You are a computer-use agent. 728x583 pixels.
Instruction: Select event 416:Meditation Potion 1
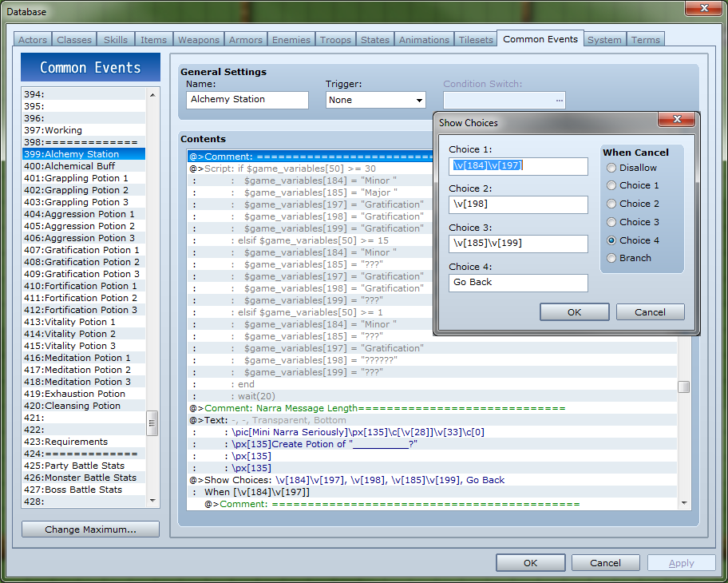pos(84,358)
